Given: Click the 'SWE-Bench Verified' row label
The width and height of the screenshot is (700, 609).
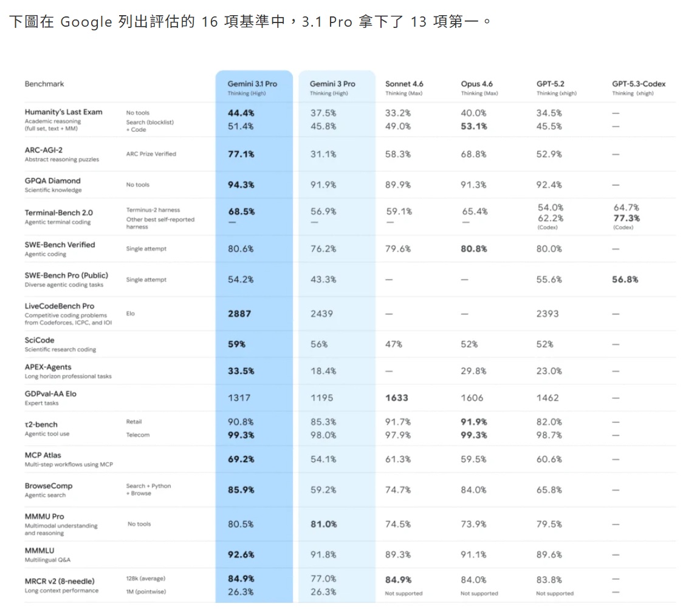Looking at the screenshot, I should [x=60, y=245].
